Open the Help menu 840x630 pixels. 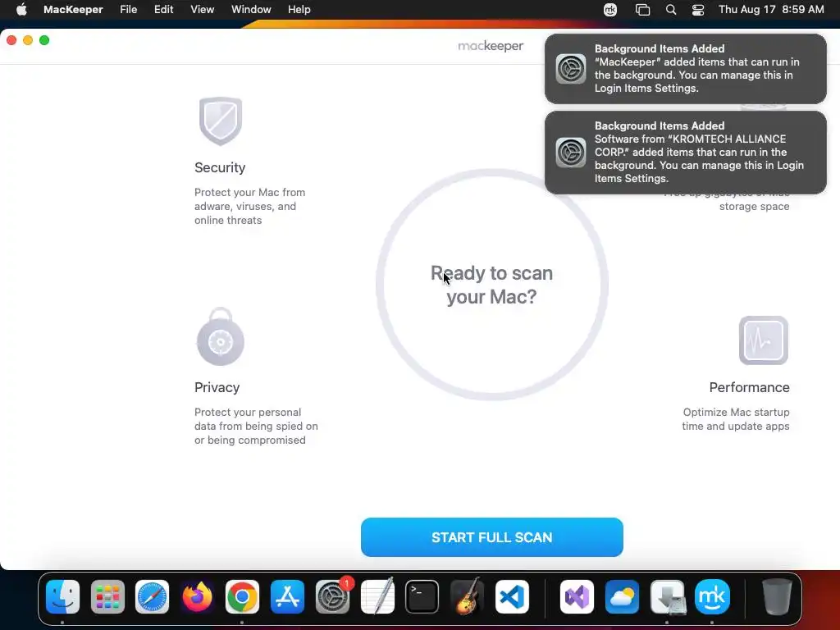coord(299,10)
